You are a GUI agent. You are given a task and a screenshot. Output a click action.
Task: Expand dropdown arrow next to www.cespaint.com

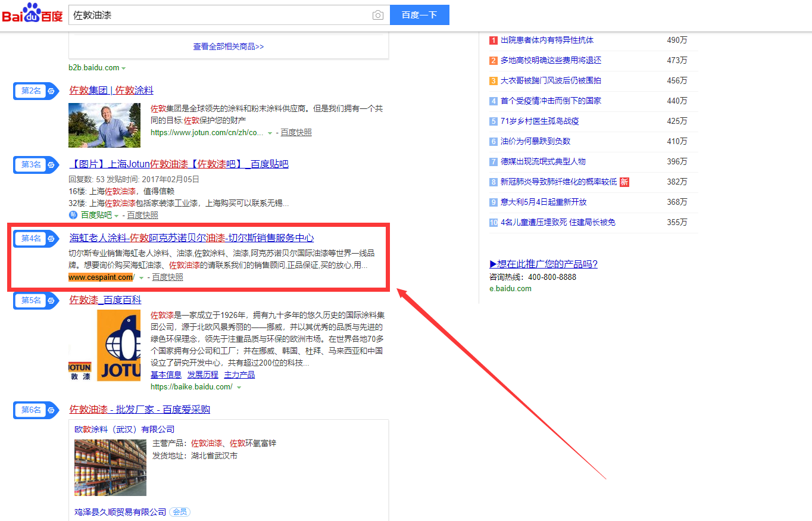tap(142, 278)
